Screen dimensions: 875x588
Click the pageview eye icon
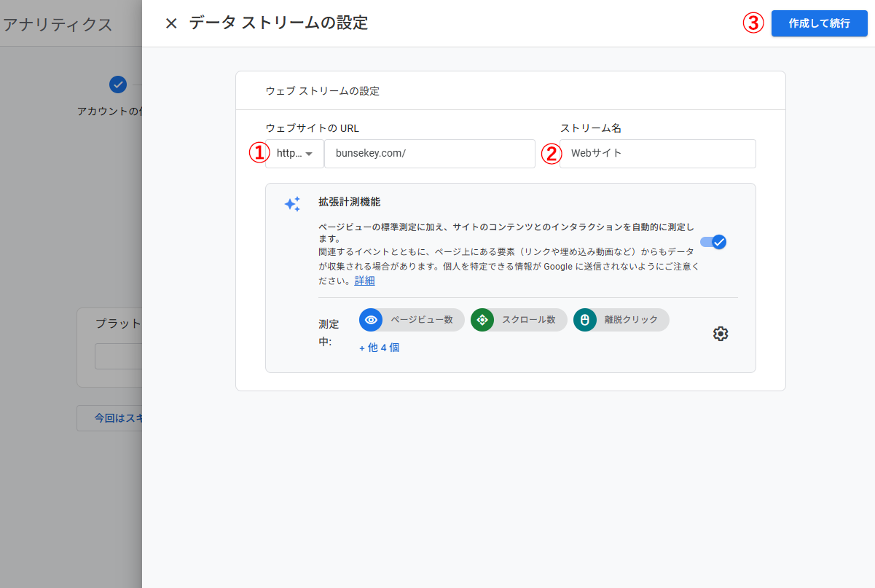[x=372, y=319]
